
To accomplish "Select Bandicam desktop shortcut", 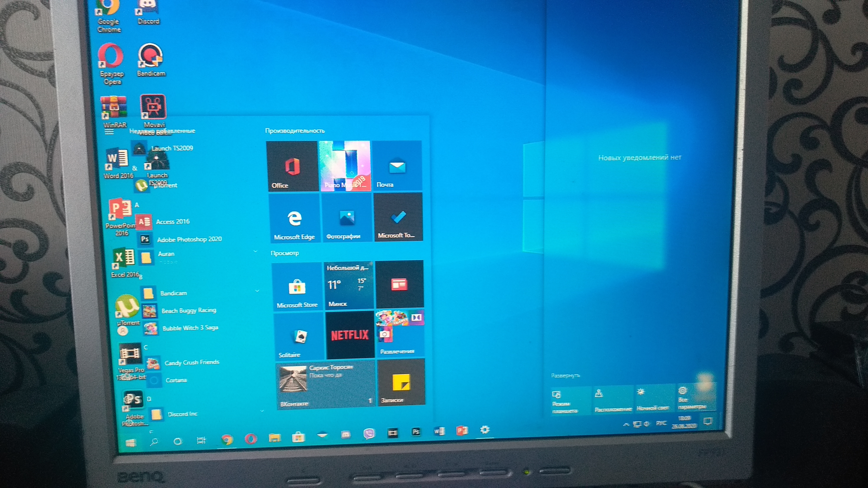I will tap(151, 60).
